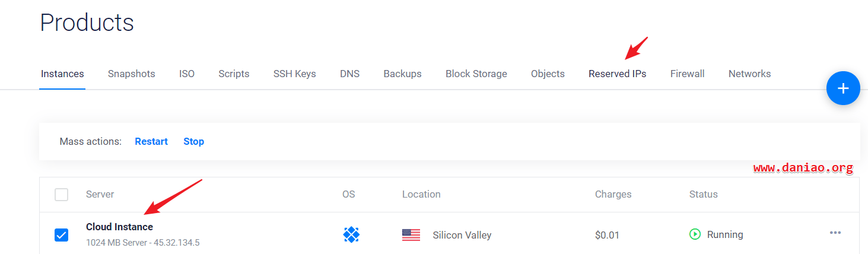Open the Backups tab

pos(402,74)
